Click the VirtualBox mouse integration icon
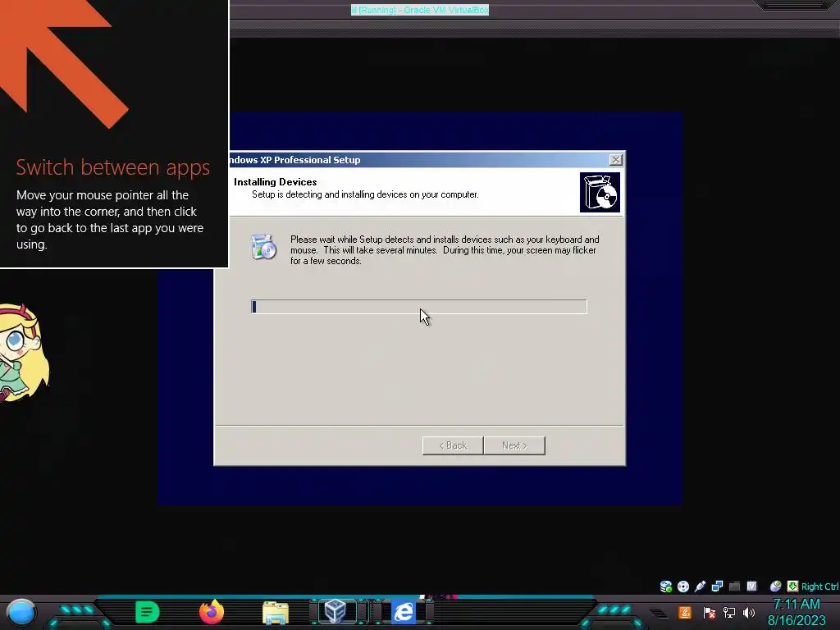Image resolution: width=840 pixels, height=630 pixels. 775,586
